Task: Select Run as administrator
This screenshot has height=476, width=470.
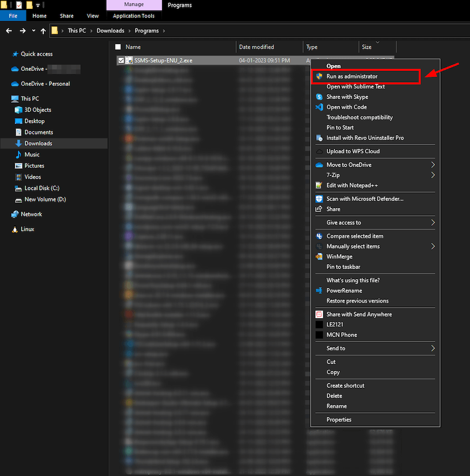Action: (366, 76)
